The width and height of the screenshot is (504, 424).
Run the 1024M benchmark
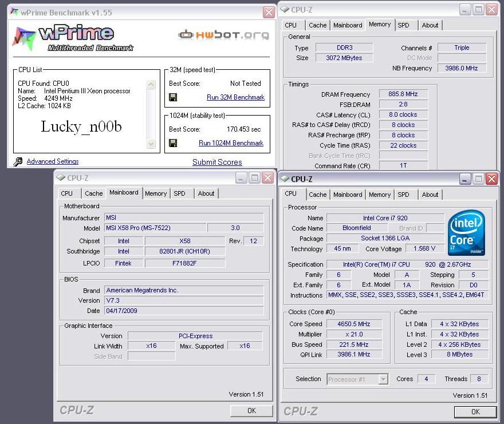[231, 143]
